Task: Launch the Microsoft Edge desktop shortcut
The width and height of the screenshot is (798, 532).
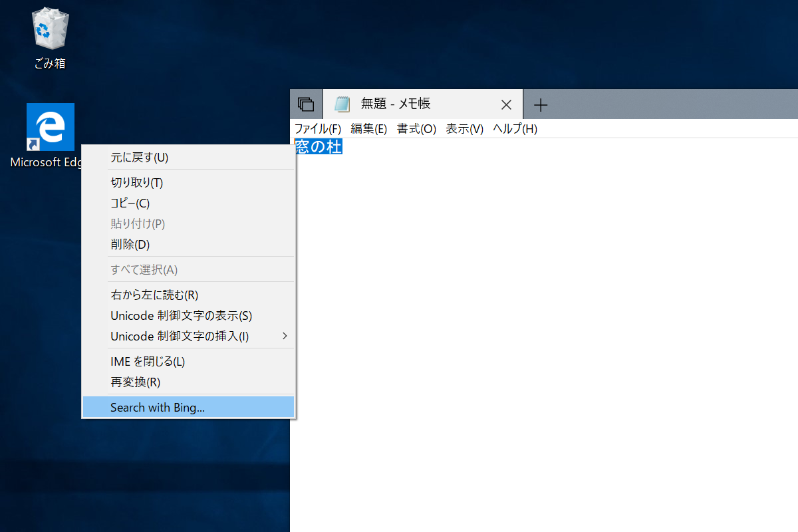Action: (50, 126)
